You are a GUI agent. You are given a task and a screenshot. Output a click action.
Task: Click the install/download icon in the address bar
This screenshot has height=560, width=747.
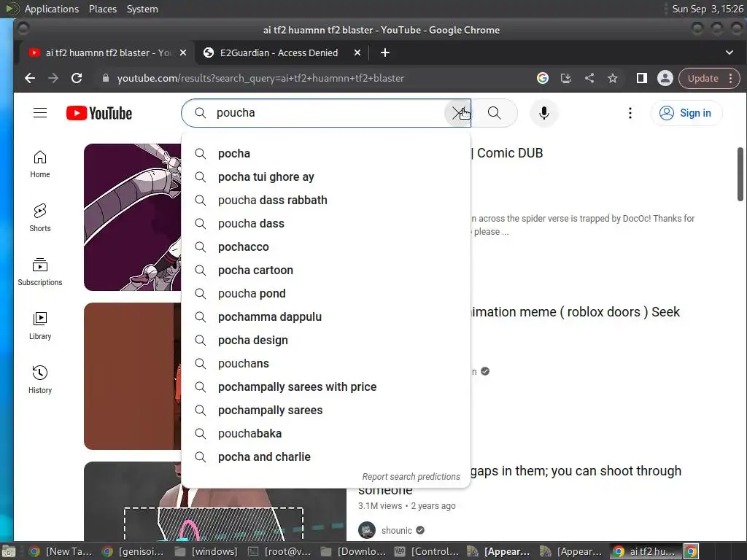click(x=565, y=78)
